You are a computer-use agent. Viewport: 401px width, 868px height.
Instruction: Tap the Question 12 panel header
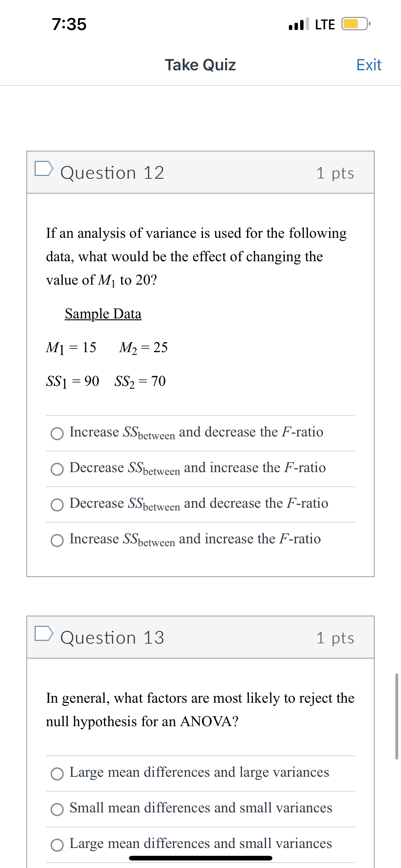coord(200,172)
